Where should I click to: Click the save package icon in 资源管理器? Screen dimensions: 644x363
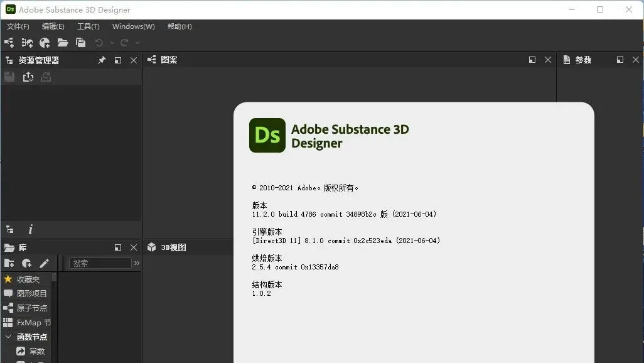click(x=9, y=77)
